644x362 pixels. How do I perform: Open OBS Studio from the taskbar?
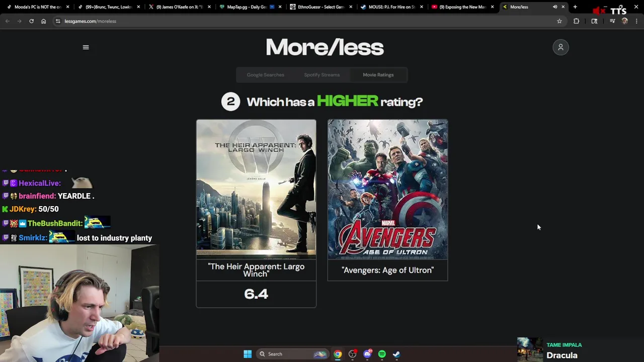click(353, 354)
